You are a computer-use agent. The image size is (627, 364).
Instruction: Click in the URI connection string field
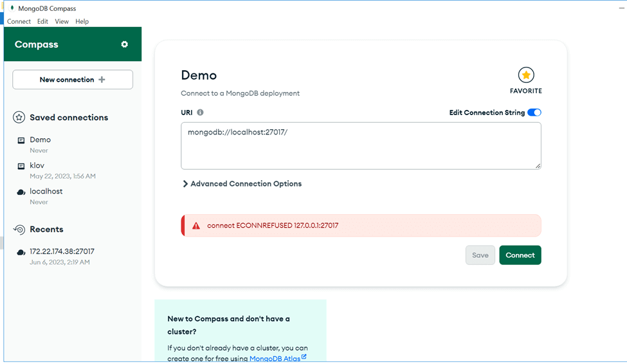[361, 146]
